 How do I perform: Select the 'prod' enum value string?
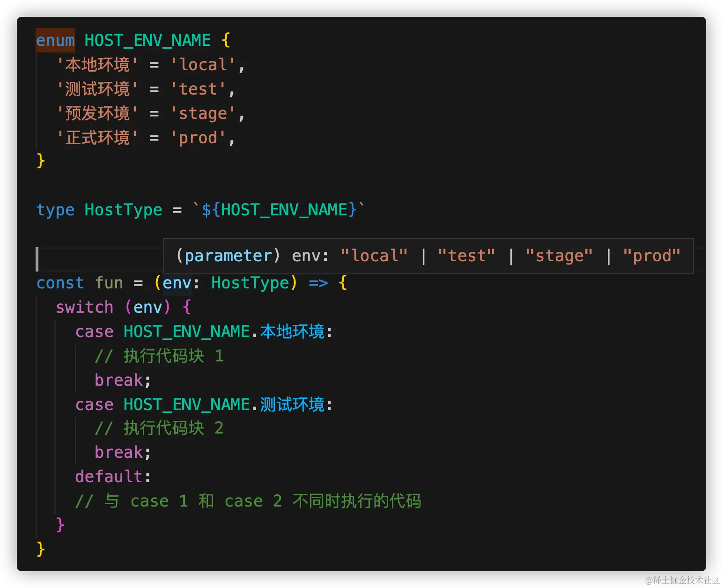(198, 138)
